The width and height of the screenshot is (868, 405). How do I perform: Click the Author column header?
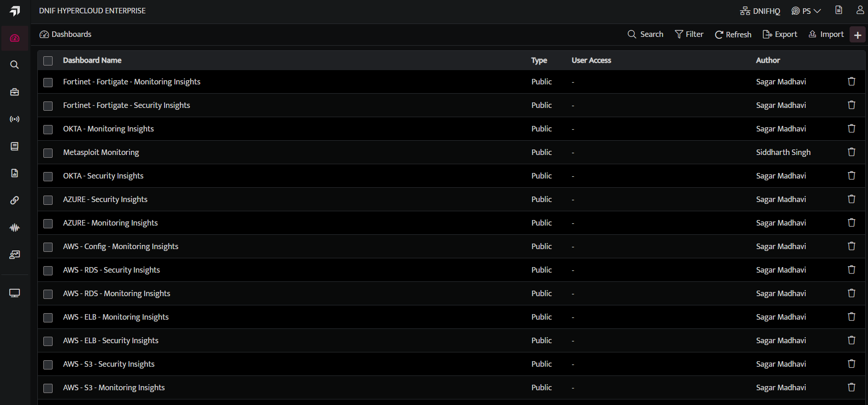pyautogui.click(x=768, y=60)
